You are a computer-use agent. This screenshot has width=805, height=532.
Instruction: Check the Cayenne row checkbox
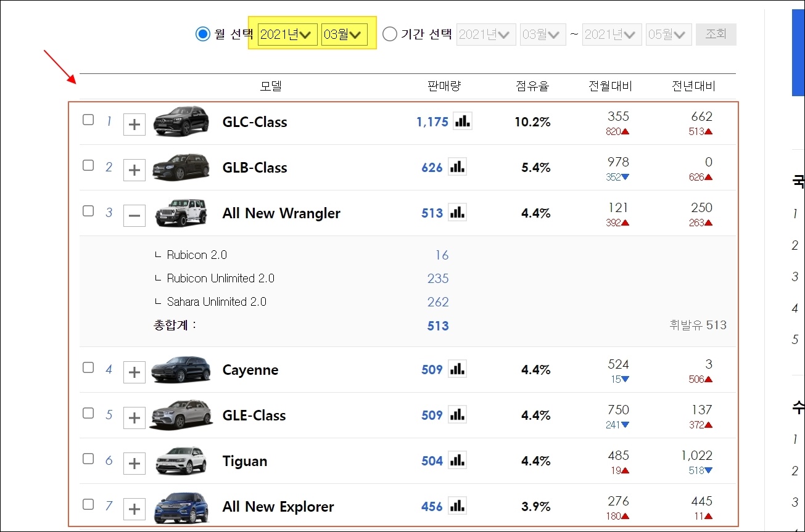pos(88,367)
